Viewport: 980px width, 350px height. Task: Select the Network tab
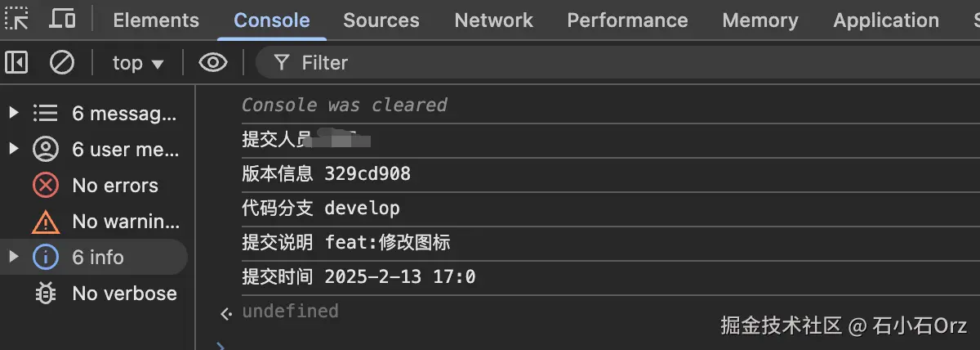493,20
